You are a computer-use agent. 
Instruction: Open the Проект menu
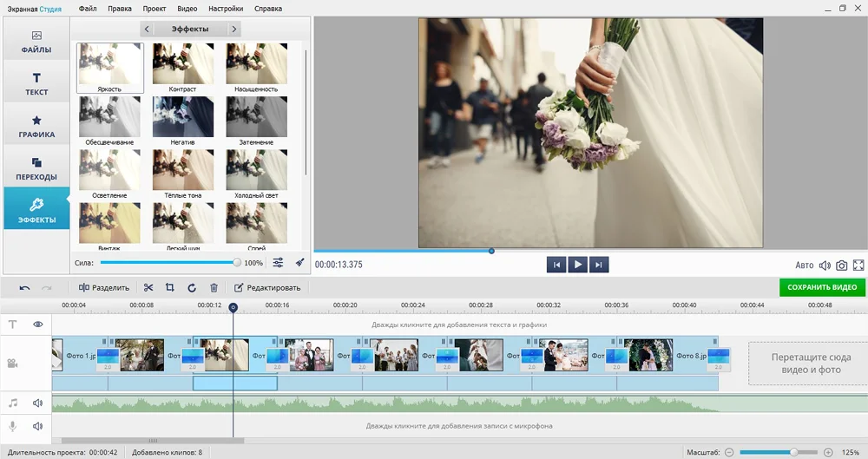pyautogui.click(x=154, y=9)
